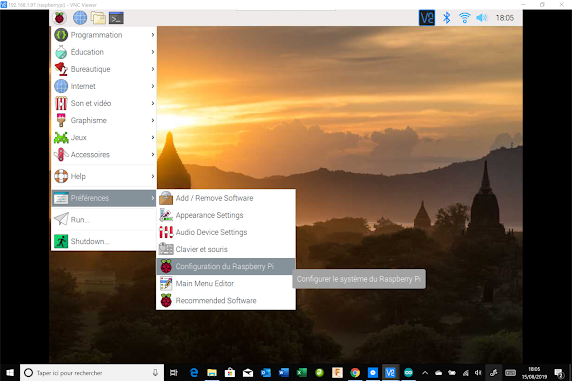Open the web browser globe icon

point(80,18)
